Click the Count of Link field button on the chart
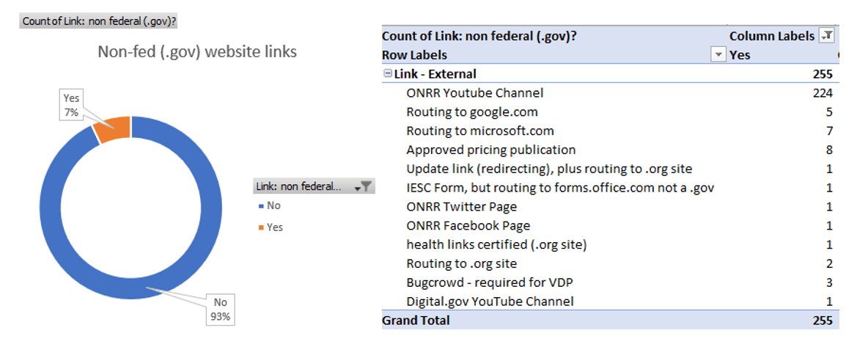The width and height of the screenshot is (868, 347). [100, 21]
